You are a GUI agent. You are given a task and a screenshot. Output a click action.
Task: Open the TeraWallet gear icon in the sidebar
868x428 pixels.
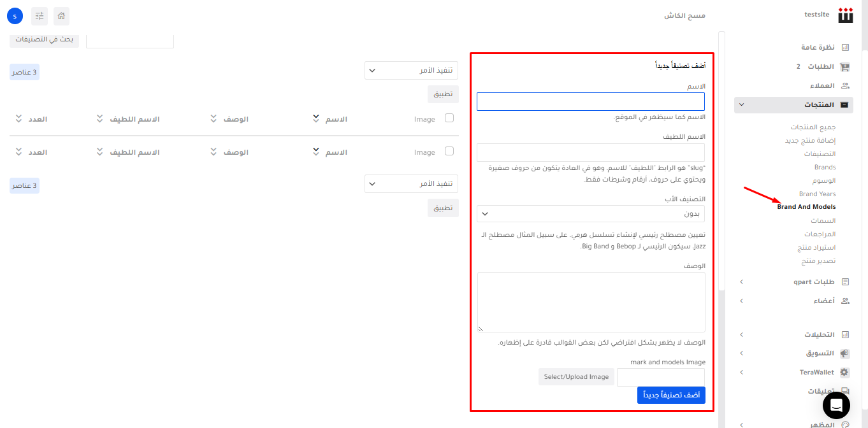click(x=845, y=372)
